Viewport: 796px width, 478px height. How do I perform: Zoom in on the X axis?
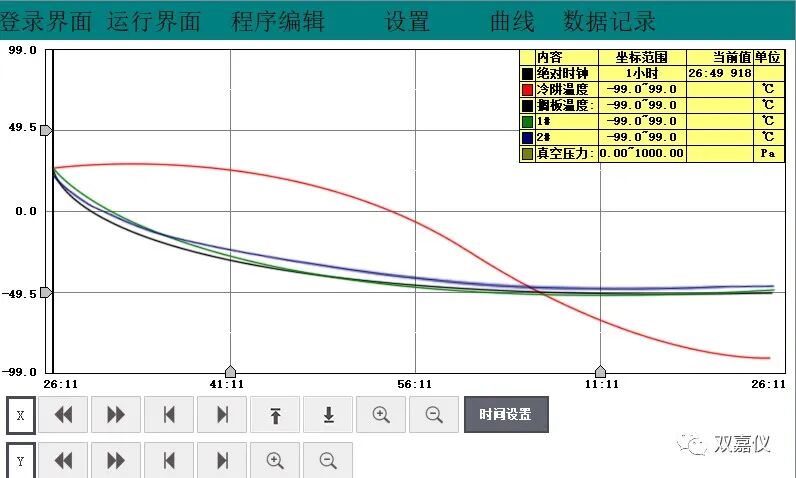(x=381, y=415)
